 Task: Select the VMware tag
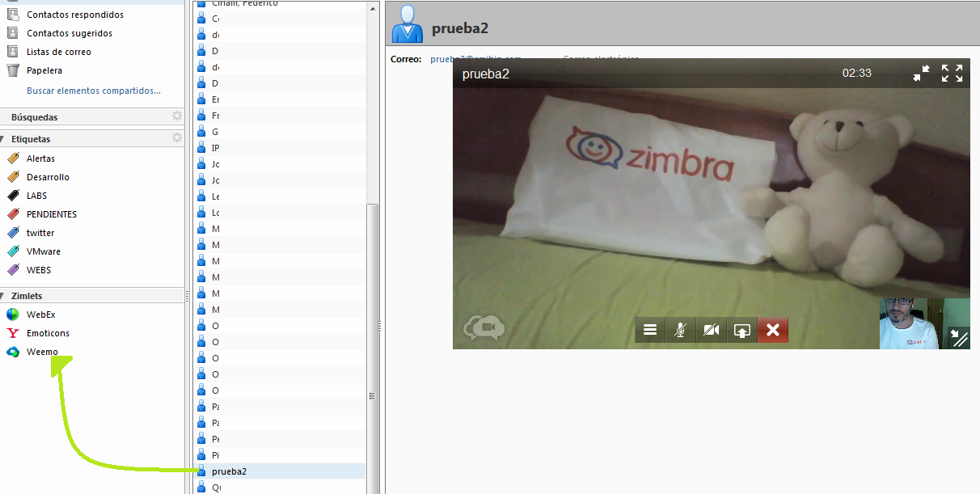pyautogui.click(x=43, y=251)
